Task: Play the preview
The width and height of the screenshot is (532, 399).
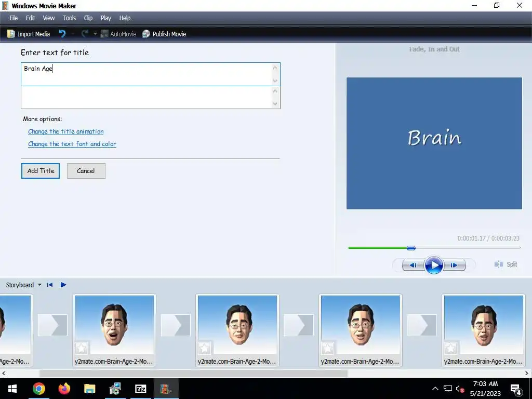Action: pos(434,265)
